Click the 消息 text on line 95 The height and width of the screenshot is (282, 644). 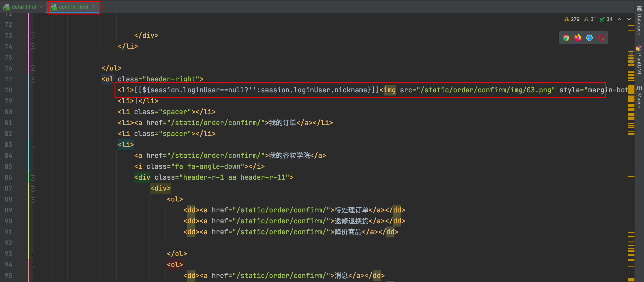[x=341, y=276]
